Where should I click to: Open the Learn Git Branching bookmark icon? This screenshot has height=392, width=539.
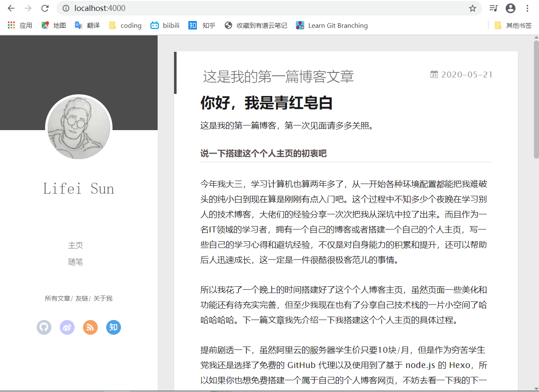300,25
